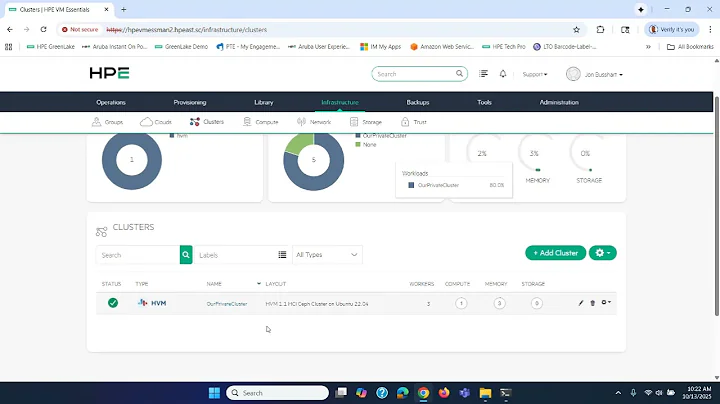Click the HVM type icon
Screen dimensions: 720x404
[x=142, y=303]
